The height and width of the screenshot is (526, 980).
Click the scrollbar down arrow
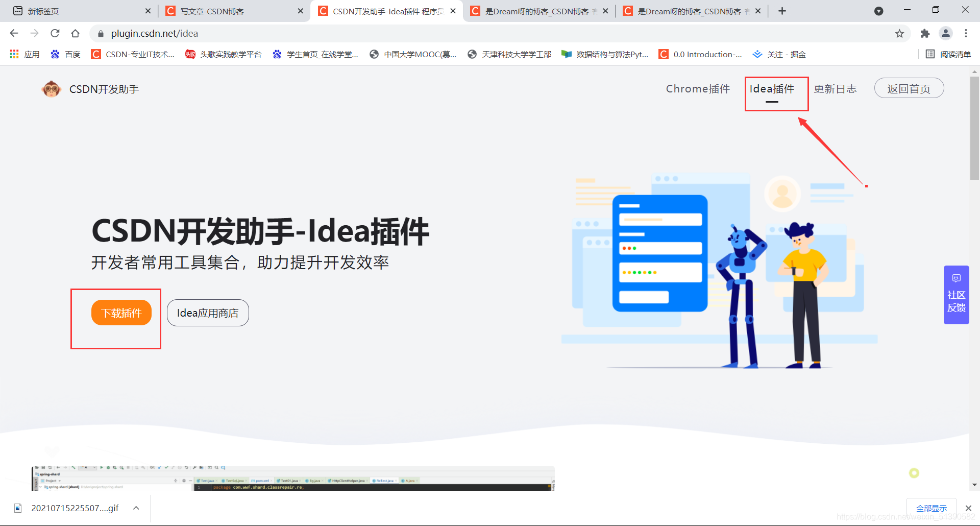[974, 485]
